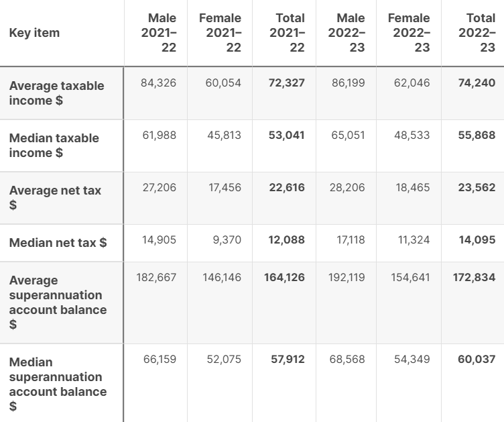Image resolution: width=504 pixels, height=422 pixels.
Task: Click the "Median taxable income $" row header
Action: click(54, 146)
